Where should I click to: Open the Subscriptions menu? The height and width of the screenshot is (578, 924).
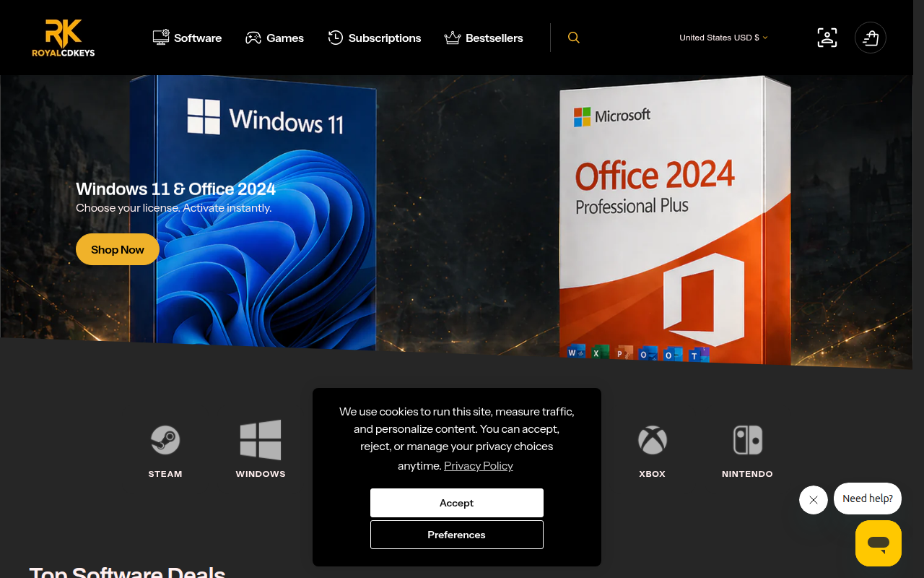tap(374, 38)
